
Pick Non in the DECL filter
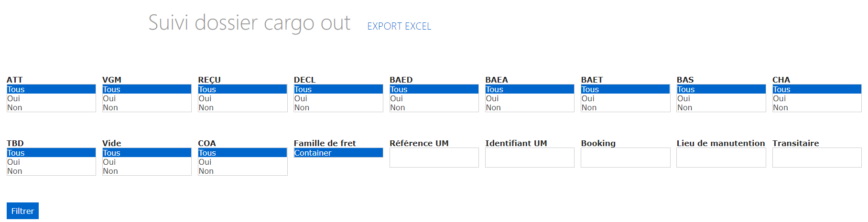click(x=338, y=107)
